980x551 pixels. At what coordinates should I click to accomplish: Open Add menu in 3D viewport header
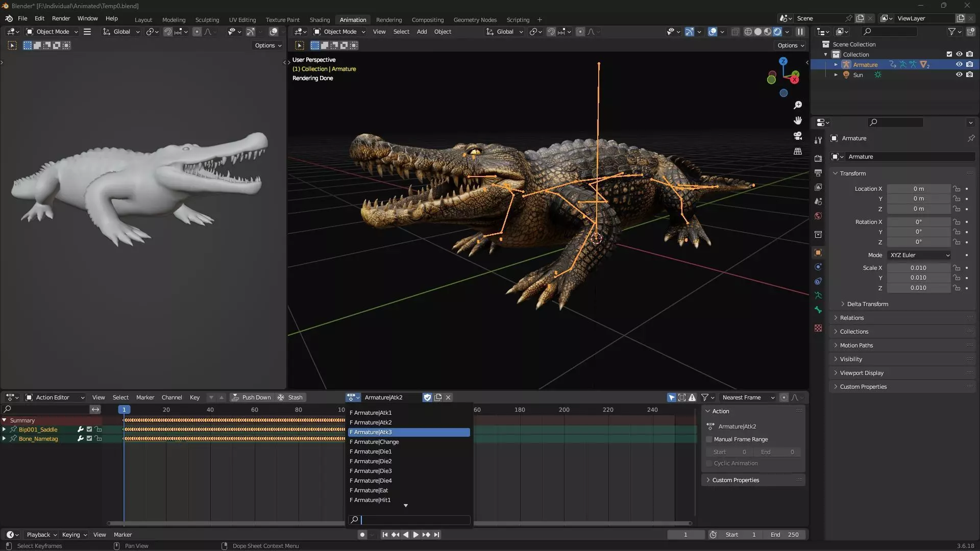coord(422,32)
